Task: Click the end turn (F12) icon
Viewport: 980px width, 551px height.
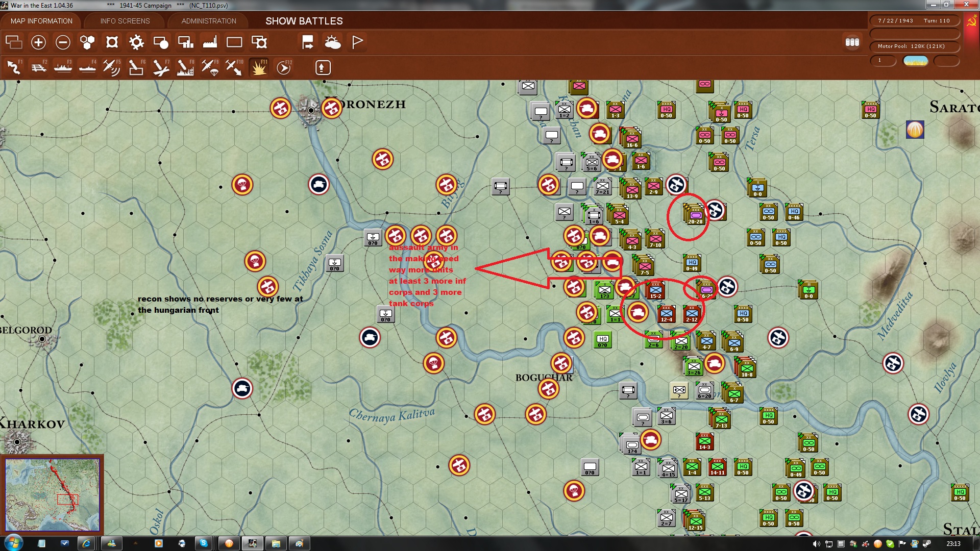Action: click(284, 67)
